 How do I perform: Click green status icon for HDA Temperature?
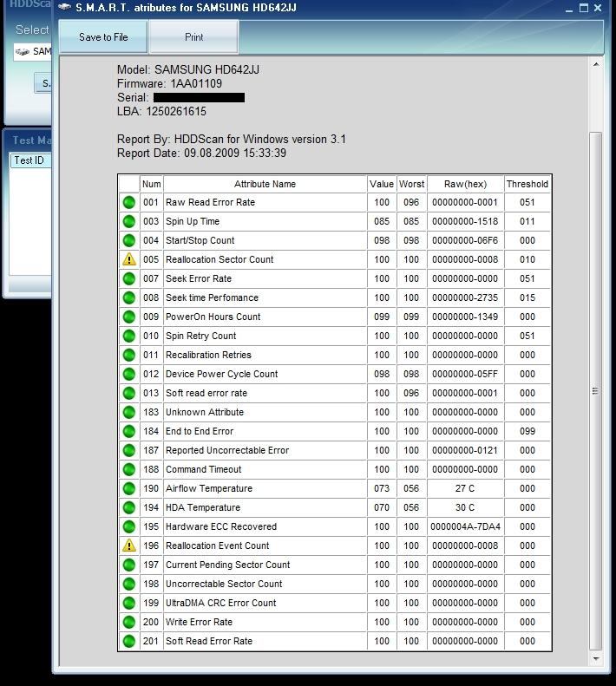(x=129, y=507)
